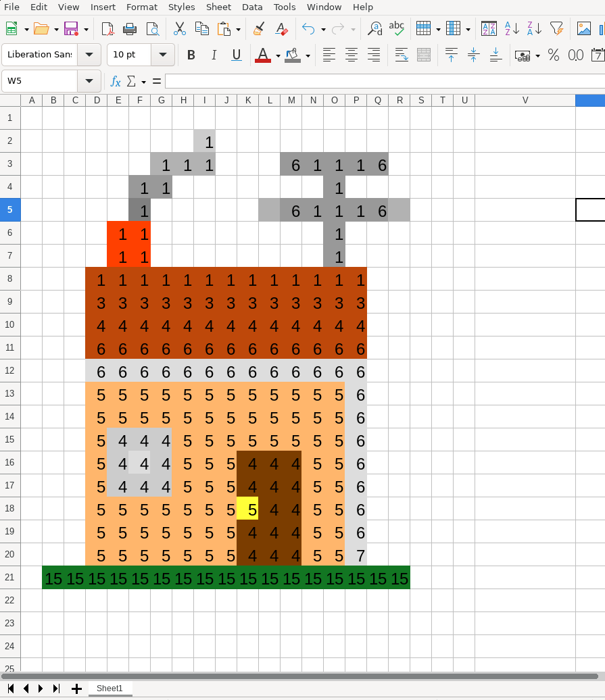Toggle Align Left

pos(329,55)
